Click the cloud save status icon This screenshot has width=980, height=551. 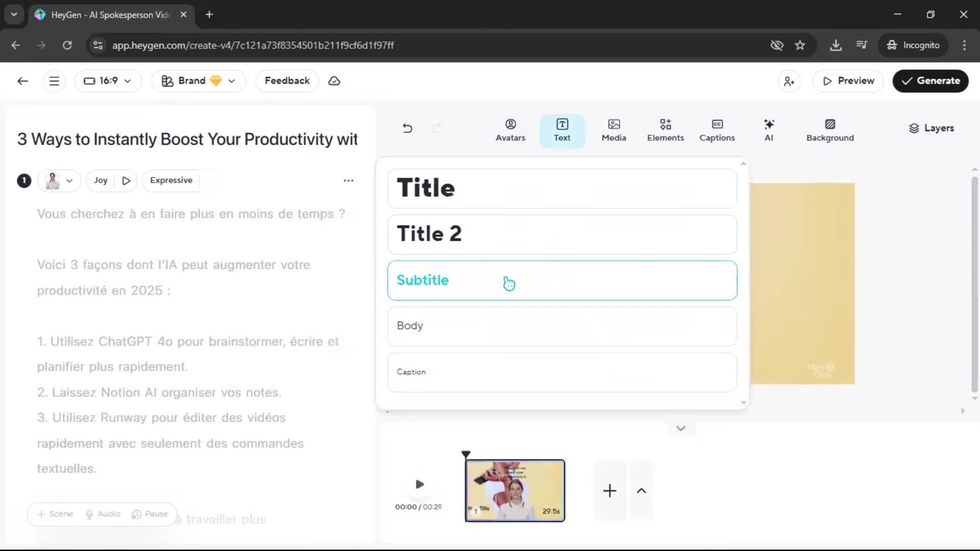(334, 81)
